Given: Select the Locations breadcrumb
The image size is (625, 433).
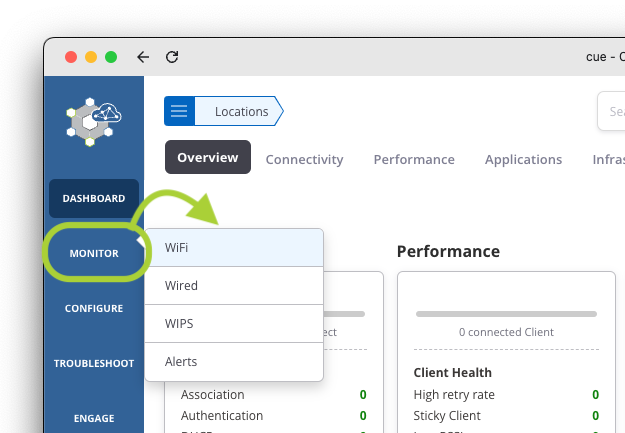Looking at the screenshot, I should [241, 112].
